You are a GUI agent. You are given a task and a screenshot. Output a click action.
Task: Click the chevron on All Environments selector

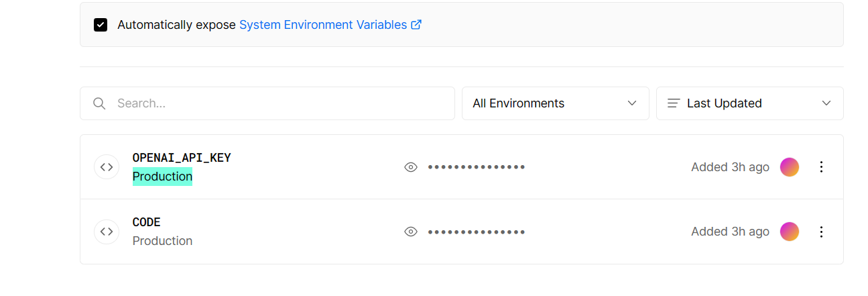click(631, 103)
